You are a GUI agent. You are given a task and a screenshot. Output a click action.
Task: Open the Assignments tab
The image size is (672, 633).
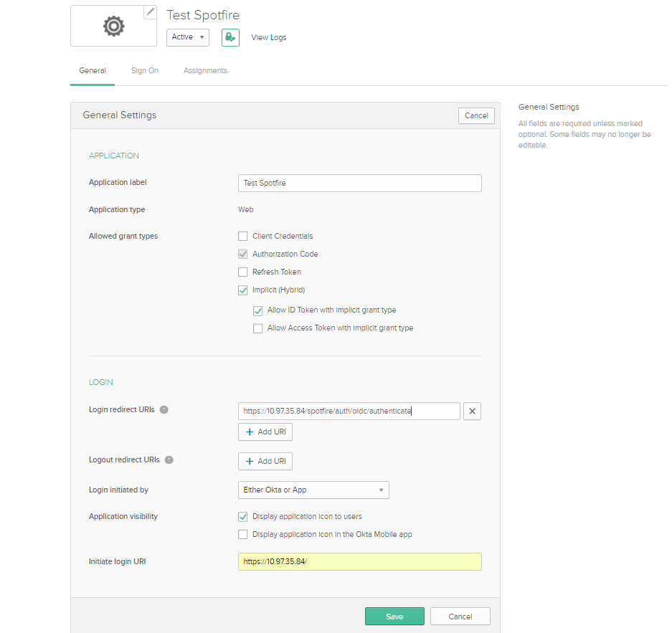(x=204, y=70)
